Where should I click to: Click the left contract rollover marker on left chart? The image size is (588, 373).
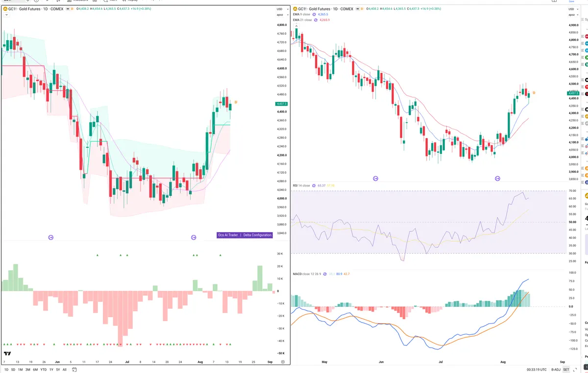(51, 237)
